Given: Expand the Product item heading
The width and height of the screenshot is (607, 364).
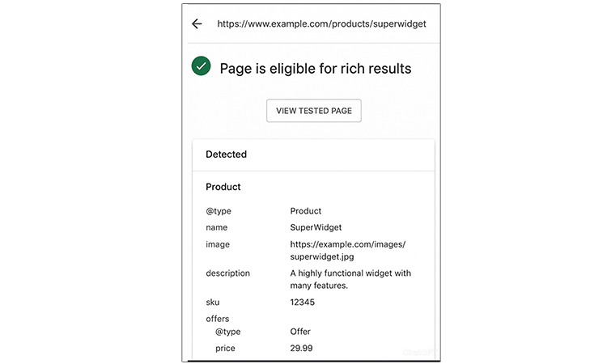Looking at the screenshot, I should point(223,187).
